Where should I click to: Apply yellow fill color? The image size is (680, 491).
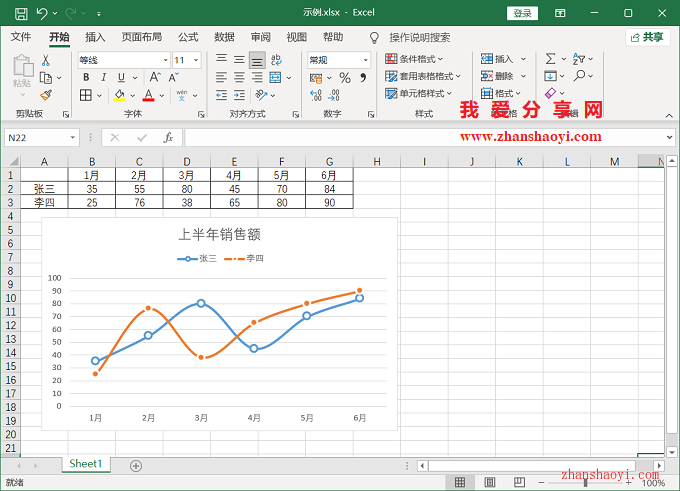click(x=119, y=95)
